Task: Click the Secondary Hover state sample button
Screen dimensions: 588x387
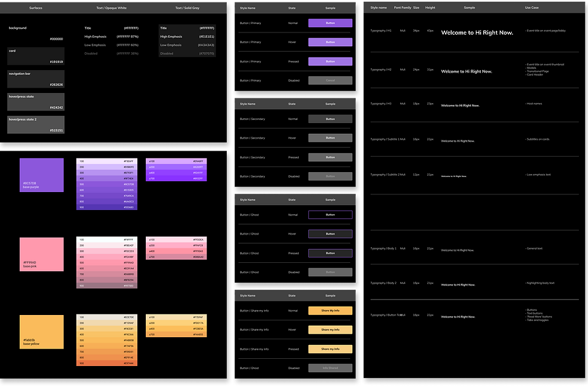Action: pyautogui.click(x=330, y=138)
